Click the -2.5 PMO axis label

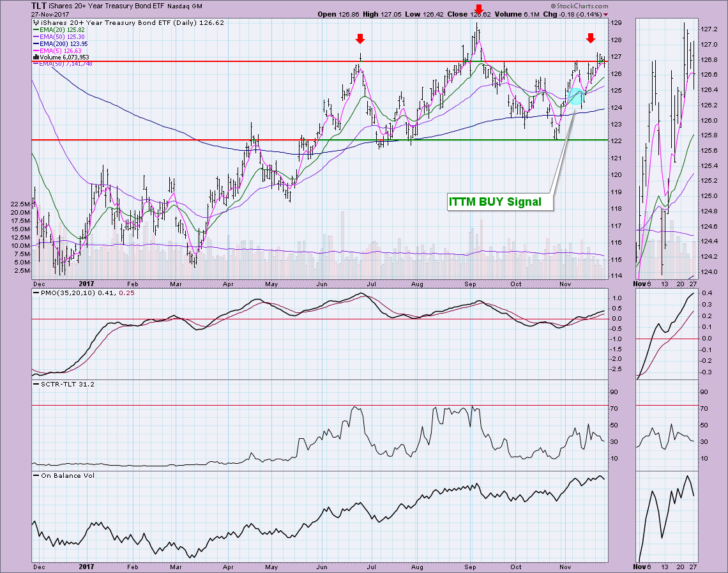[616, 369]
